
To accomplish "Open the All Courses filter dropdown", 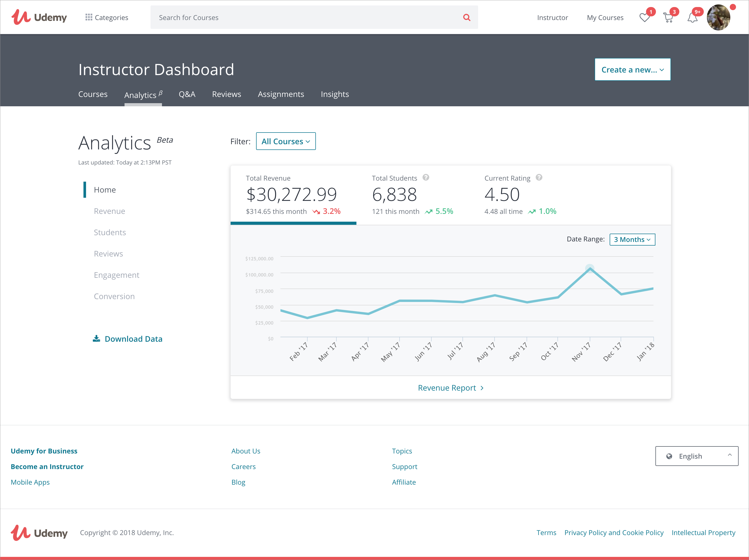I will click(286, 141).
